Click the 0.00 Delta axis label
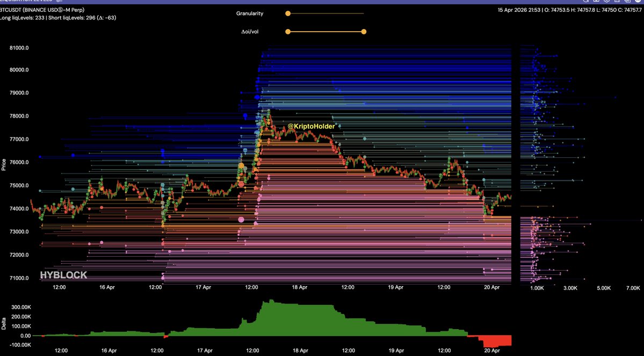 25,336
